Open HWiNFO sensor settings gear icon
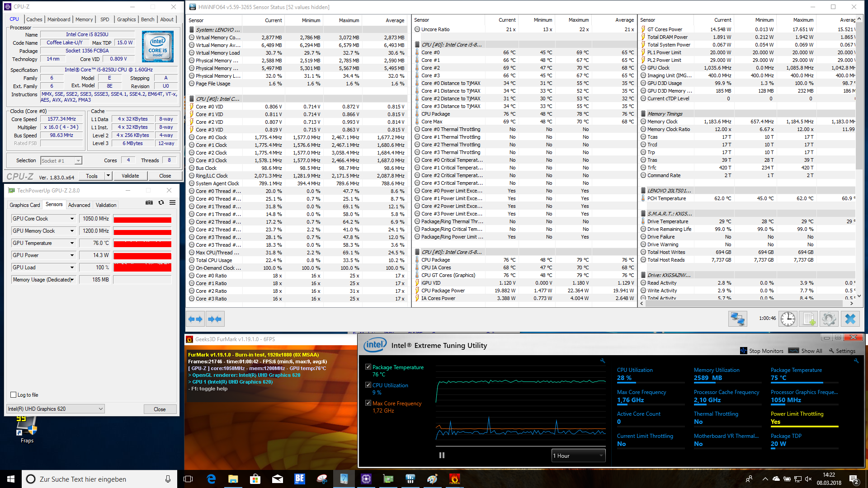Viewport: 868px width, 488px height. [x=829, y=319]
